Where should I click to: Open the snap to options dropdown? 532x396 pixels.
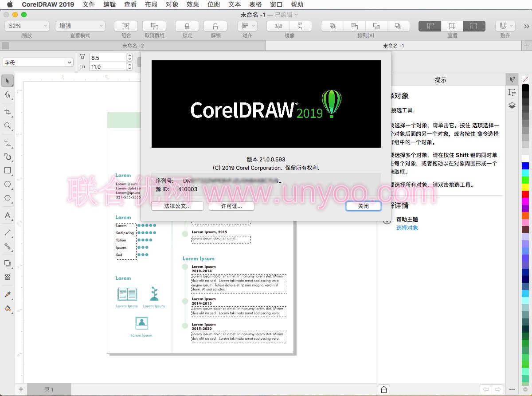click(505, 26)
